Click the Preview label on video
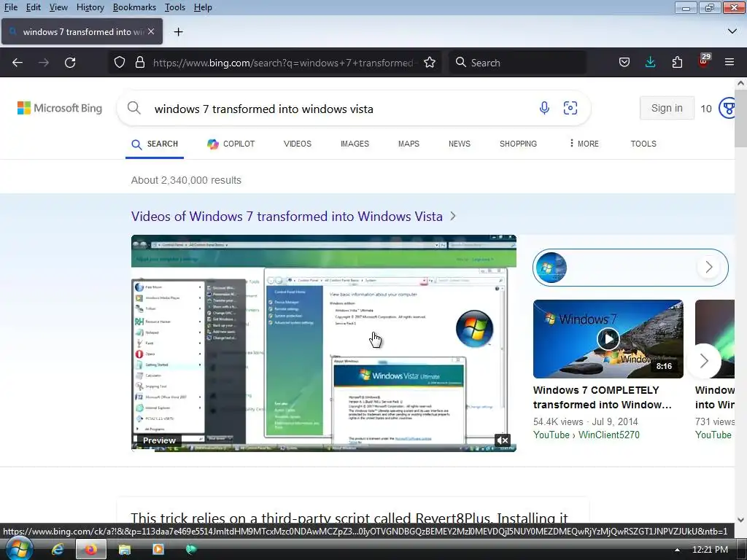 click(x=159, y=440)
